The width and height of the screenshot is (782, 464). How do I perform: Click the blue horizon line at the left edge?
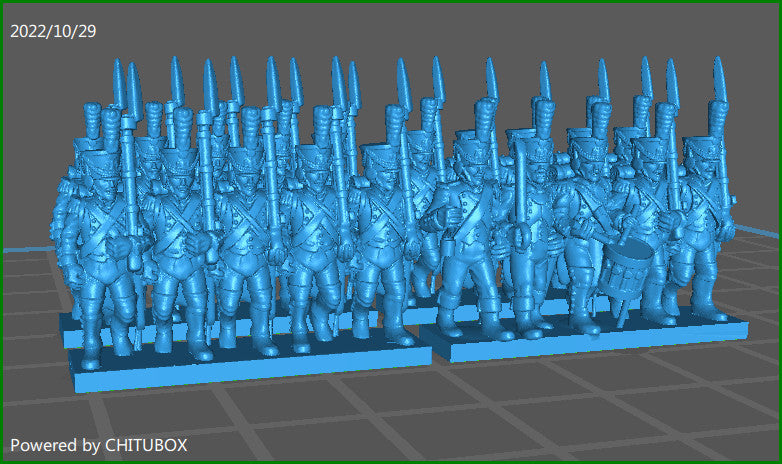20,248
